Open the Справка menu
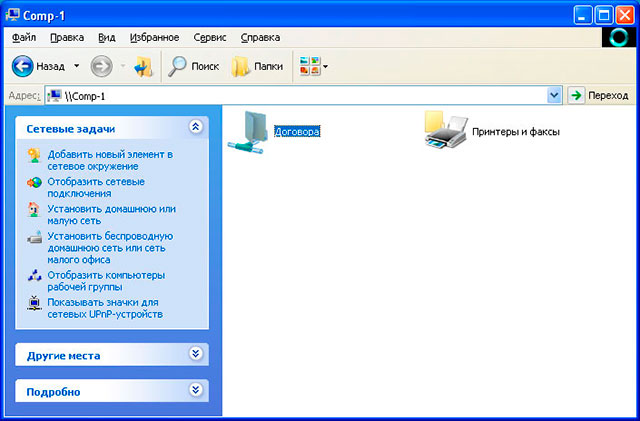 [x=260, y=38]
